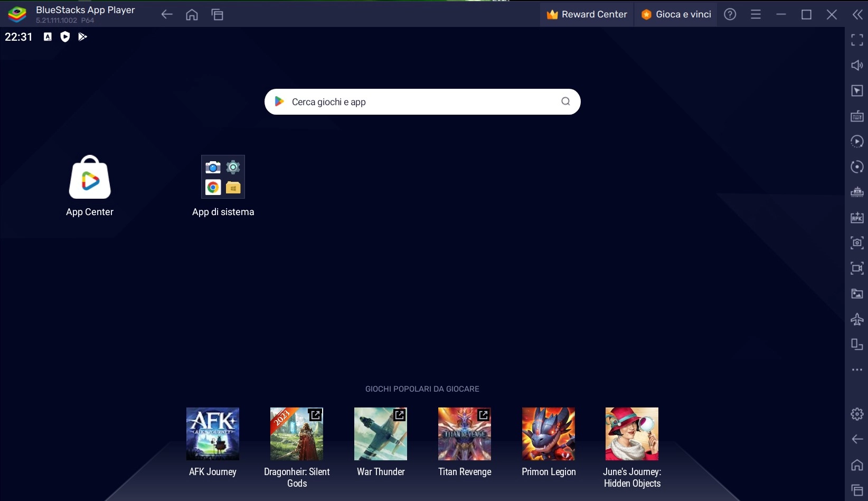Image resolution: width=868 pixels, height=501 pixels.
Task: Click the 'A' keyboard icon in status bar
Action: pos(48,36)
